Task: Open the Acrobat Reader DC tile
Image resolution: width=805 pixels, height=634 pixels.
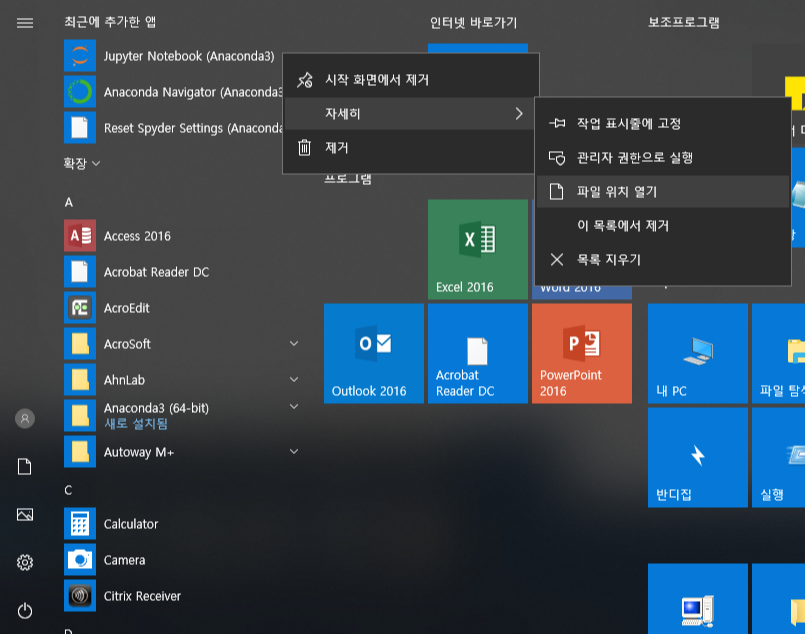Action: [x=477, y=353]
